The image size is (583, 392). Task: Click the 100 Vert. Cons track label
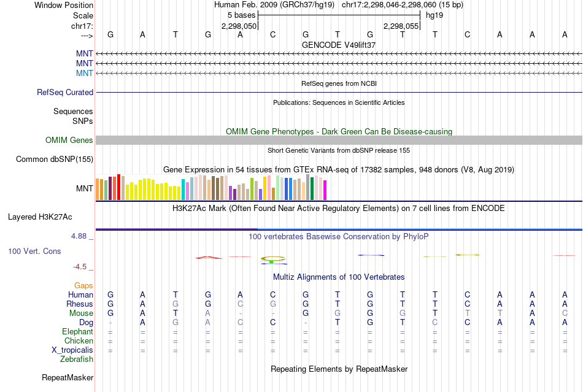pos(34,251)
